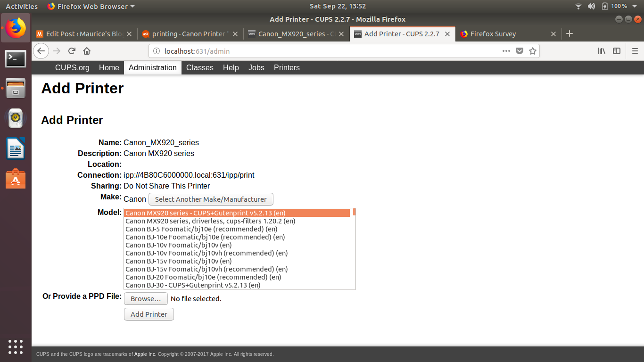The width and height of the screenshot is (644, 362).
Task: Open Firefox Web Browser app menu
Action: coord(91,7)
